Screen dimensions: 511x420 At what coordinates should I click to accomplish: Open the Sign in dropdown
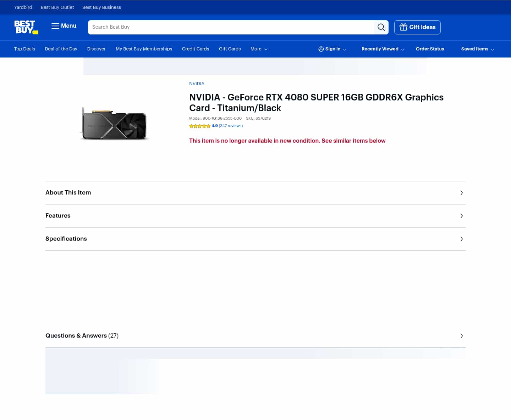332,49
